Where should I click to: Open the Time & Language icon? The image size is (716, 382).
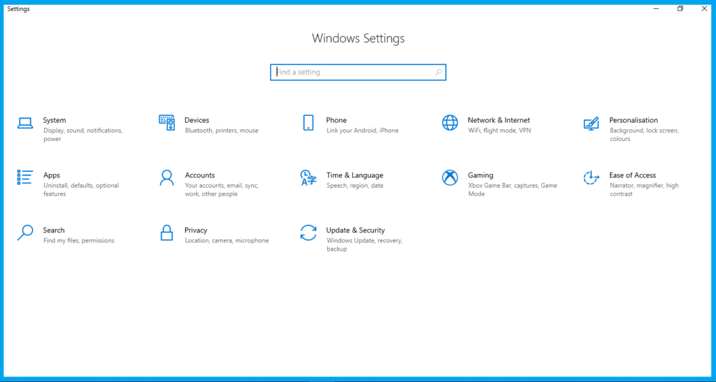(308, 178)
